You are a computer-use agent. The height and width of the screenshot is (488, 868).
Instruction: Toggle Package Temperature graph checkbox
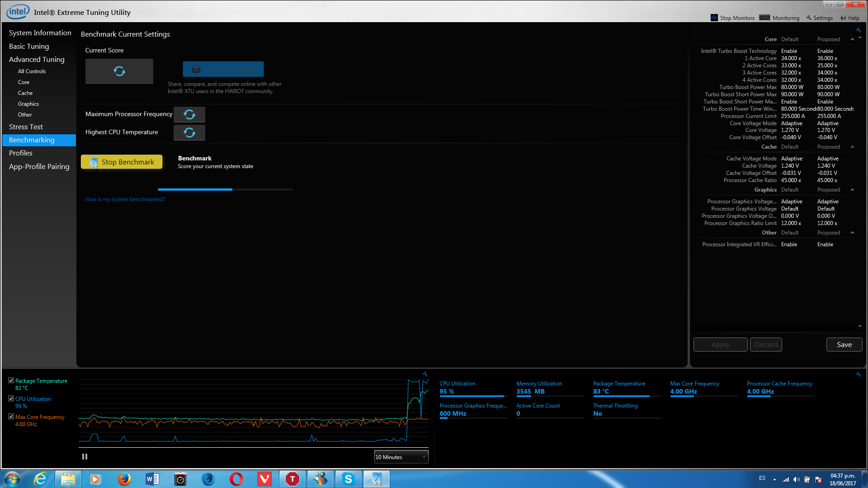pyautogui.click(x=11, y=381)
